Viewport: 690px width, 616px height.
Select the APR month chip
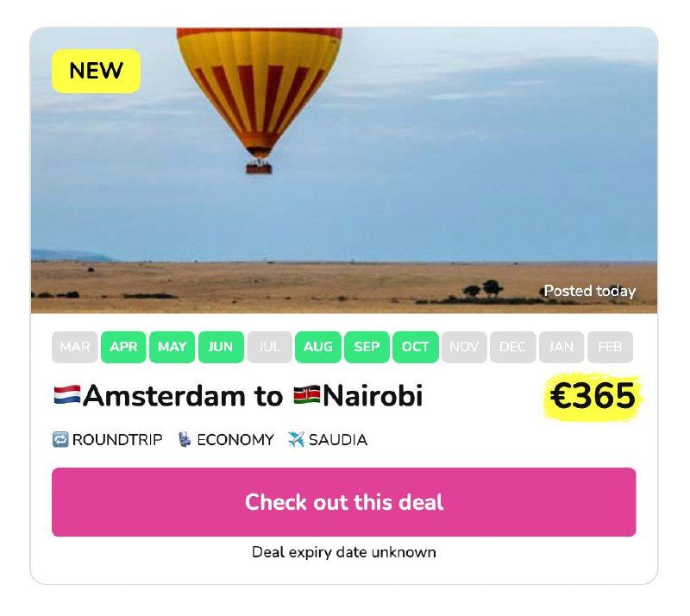click(123, 347)
